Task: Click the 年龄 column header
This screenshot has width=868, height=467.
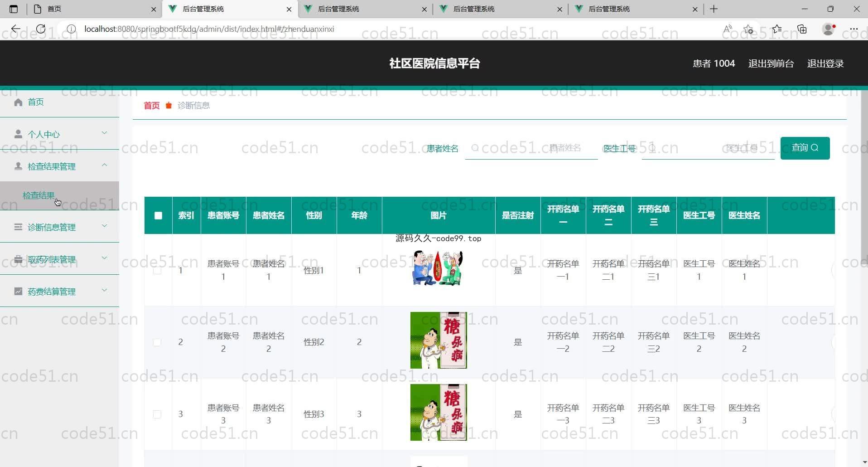Action: click(359, 215)
